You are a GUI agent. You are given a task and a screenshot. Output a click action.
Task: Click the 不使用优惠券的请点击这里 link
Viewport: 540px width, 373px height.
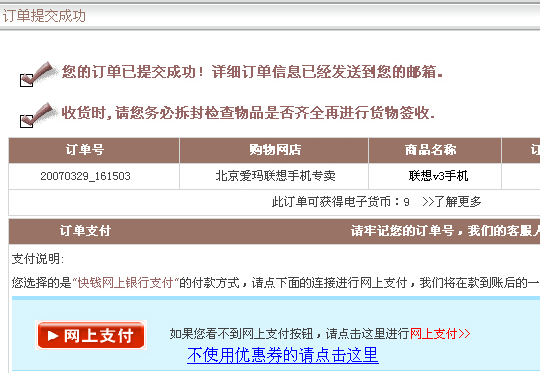tap(283, 355)
